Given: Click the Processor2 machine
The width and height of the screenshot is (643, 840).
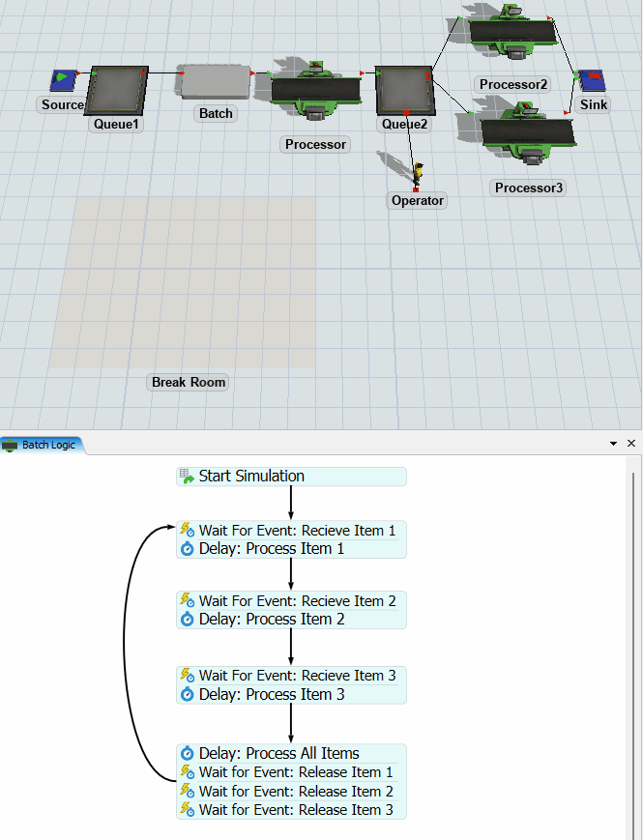Looking at the screenshot, I should click(512, 33).
